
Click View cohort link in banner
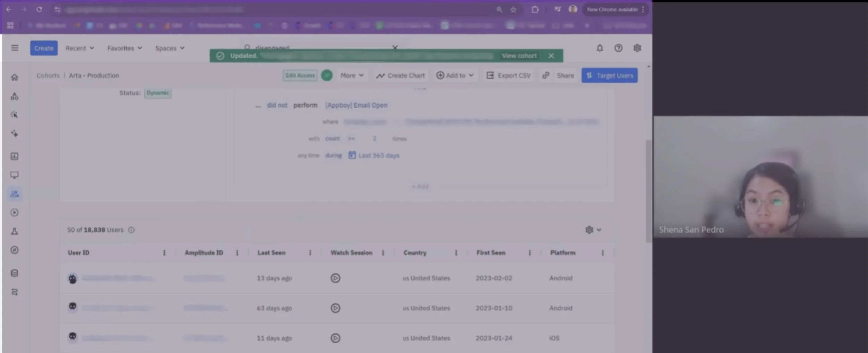[x=519, y=56]
